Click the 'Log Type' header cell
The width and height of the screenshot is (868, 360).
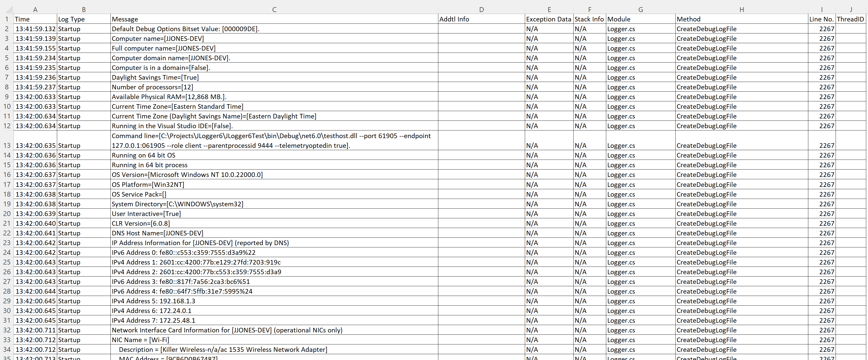pos(84,19)
